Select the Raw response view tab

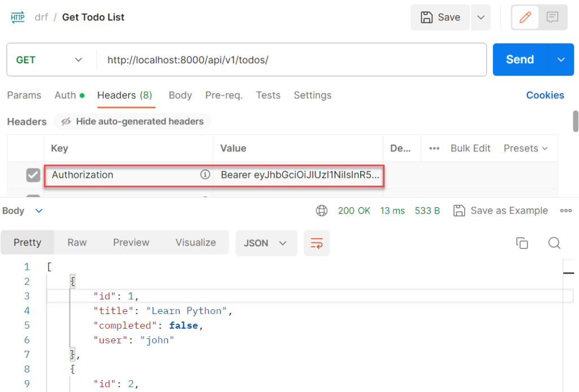[77, 242]
